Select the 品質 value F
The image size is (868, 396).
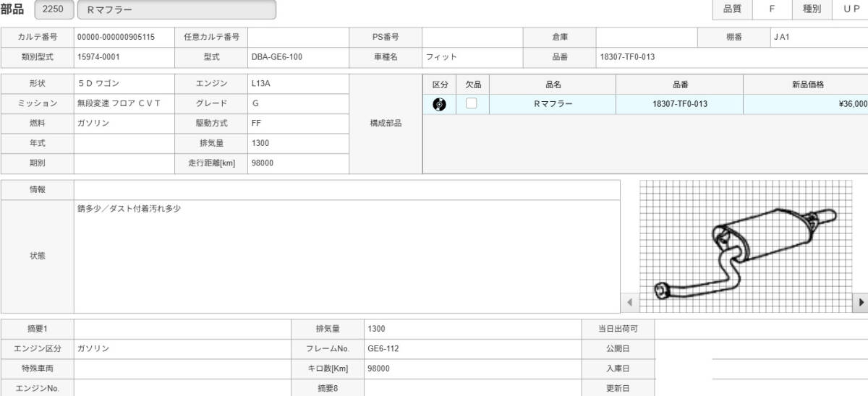772,9
